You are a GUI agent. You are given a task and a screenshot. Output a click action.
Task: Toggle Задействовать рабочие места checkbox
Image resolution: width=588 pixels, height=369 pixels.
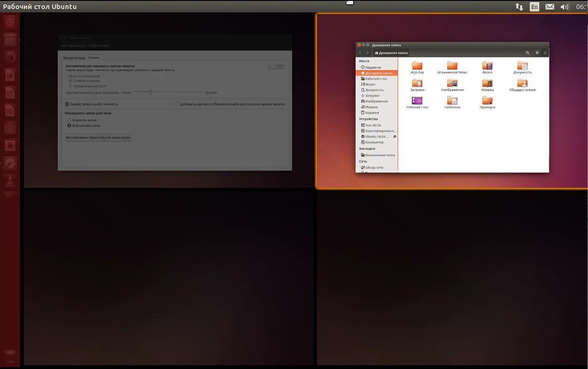click(92, 104)
